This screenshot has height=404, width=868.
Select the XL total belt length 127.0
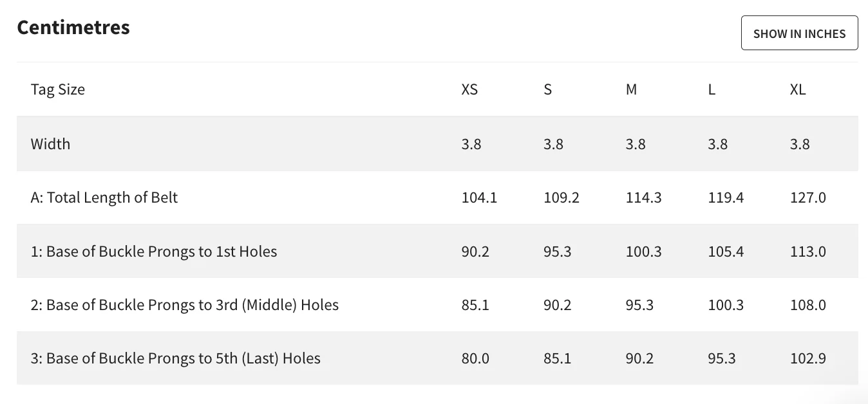tap(807, 197)
